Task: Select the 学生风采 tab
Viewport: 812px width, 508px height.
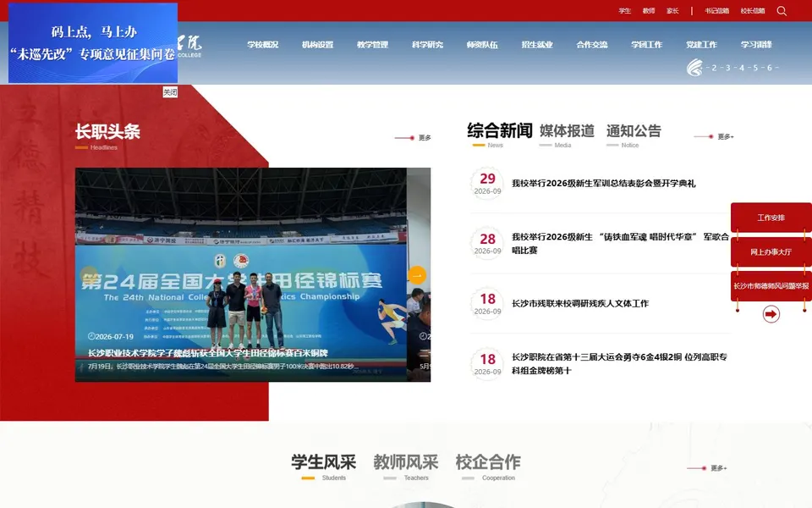Action: (x=324, y=462)
